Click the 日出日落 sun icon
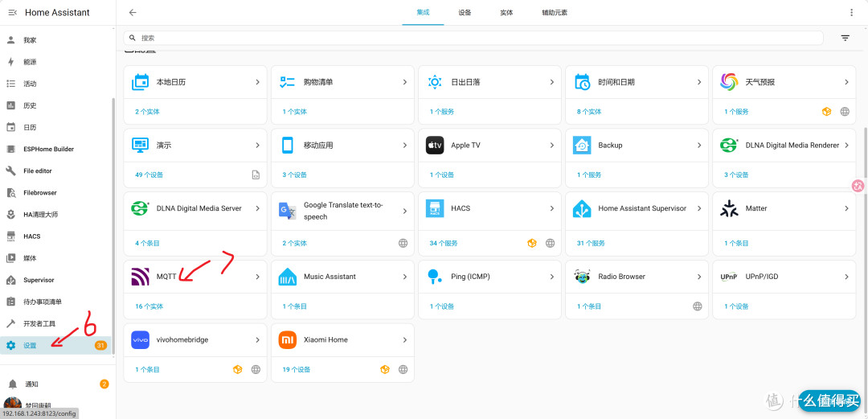Screen dimensions: 868x419 click(435, 82)
